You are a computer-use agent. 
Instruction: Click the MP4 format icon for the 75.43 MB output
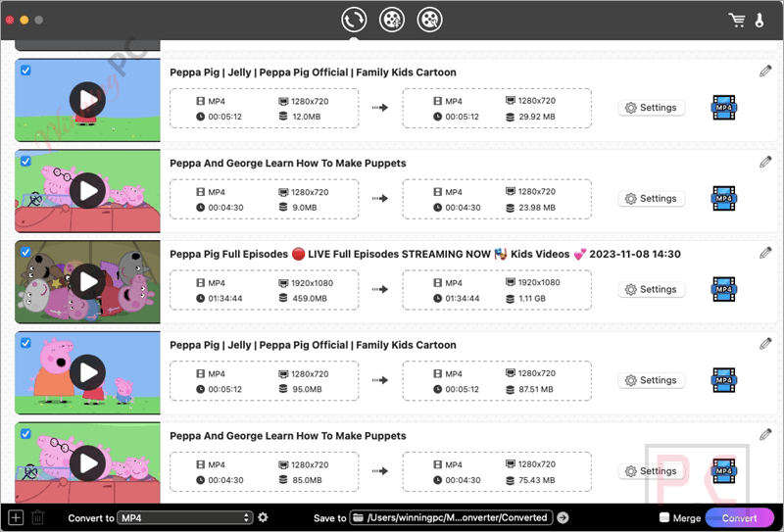tap(723, 471)
